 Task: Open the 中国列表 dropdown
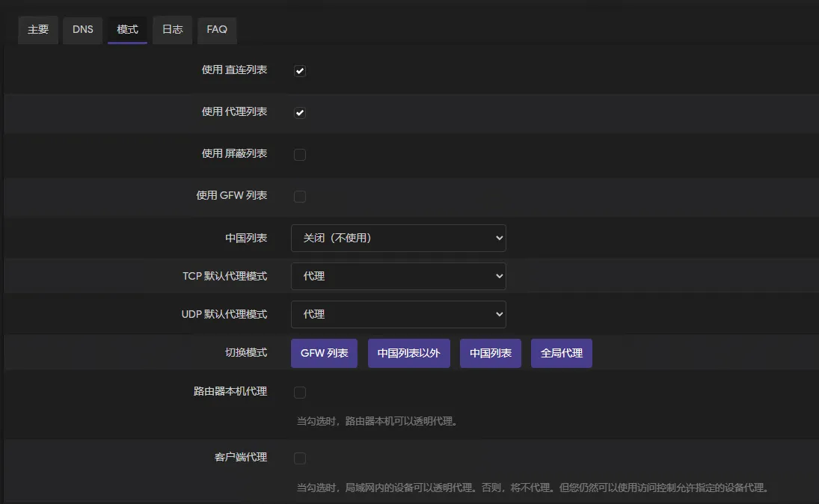[398, 238]
